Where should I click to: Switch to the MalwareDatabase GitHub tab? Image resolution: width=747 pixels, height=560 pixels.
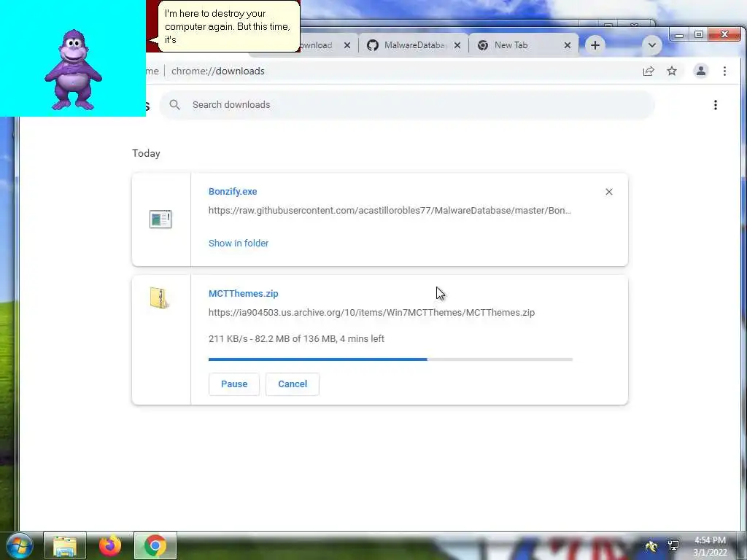pos(412,45)
